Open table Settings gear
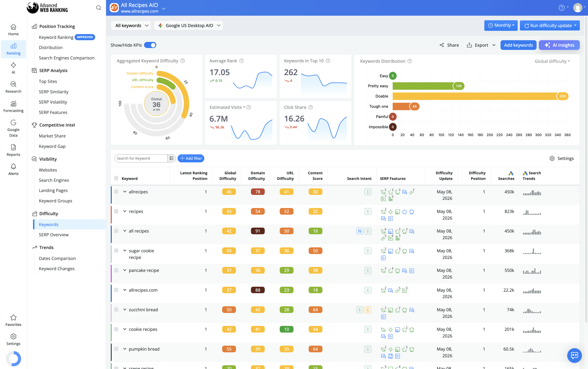 [561, 158]
